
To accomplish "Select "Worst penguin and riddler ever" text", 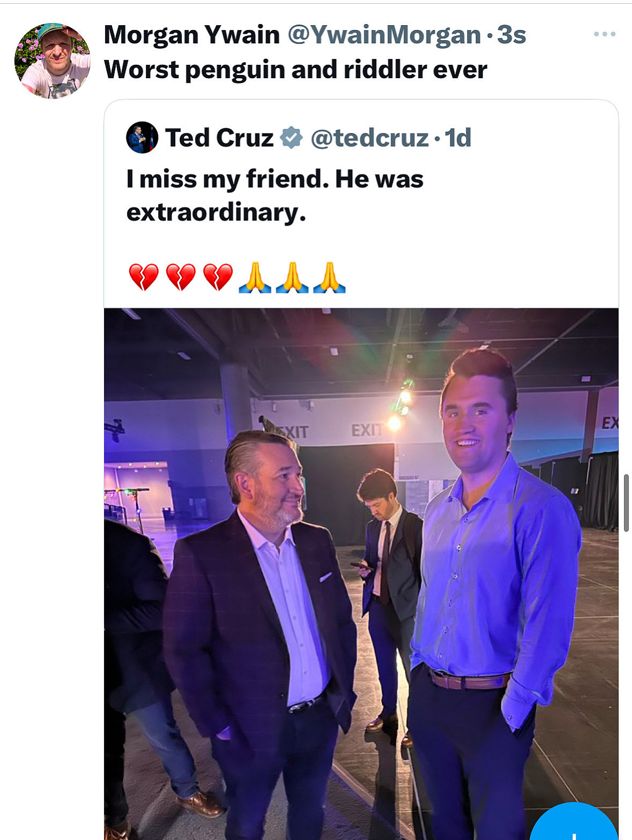I will [295, 70].
